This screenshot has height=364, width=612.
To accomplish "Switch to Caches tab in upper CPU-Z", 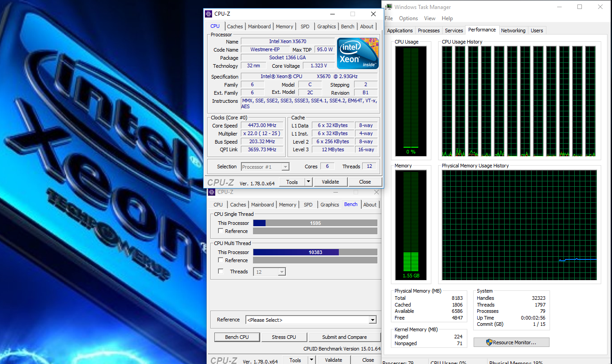I will 235,26.
